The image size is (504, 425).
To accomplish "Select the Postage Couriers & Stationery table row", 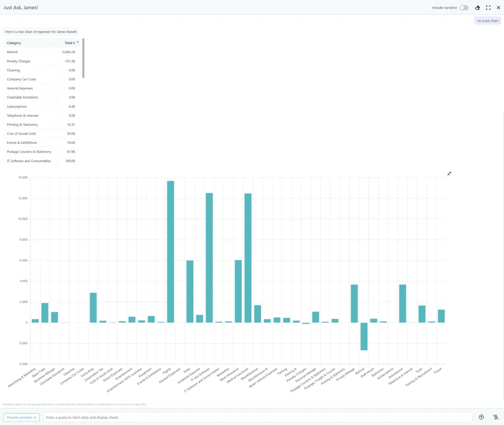I will [42, 152].
